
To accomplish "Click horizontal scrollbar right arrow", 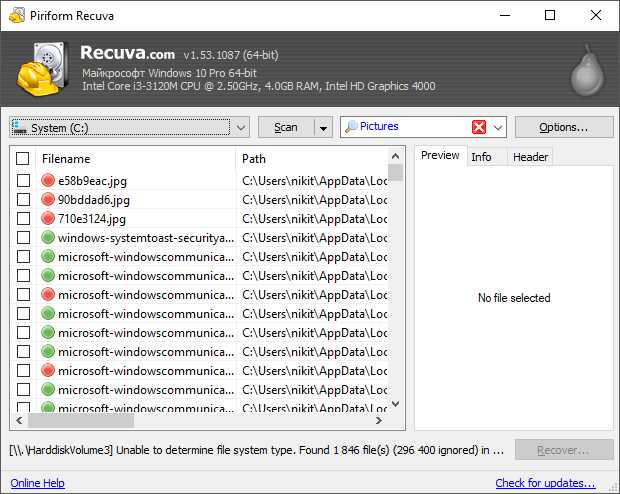I will (379, 420).
